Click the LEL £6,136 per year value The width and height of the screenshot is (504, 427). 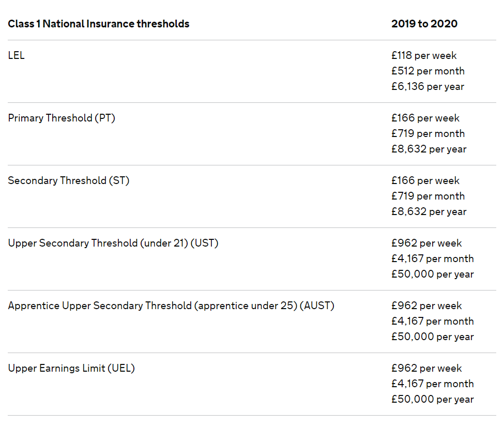[428, 86]
